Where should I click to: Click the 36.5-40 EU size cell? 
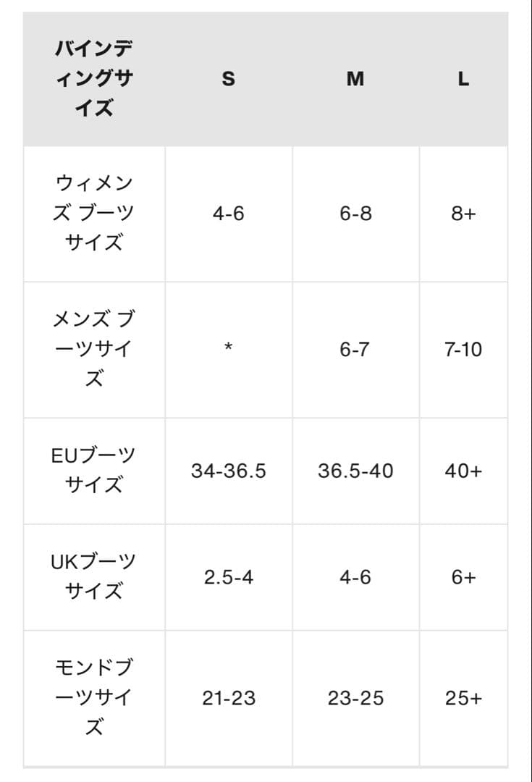coord(355,471)
